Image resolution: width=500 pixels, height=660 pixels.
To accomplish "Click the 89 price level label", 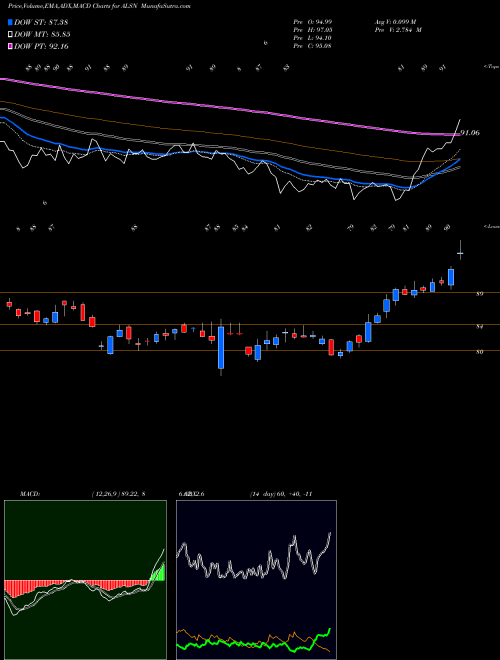I will 479,294.
